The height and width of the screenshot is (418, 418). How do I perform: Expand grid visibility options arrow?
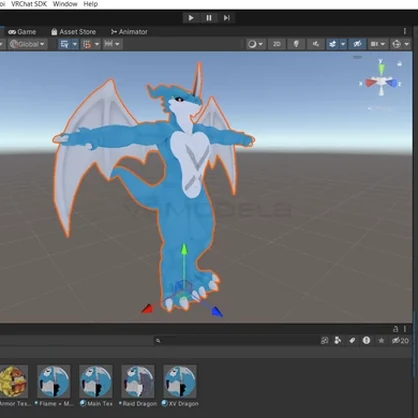pyautogui.click(x=97, y=44)
